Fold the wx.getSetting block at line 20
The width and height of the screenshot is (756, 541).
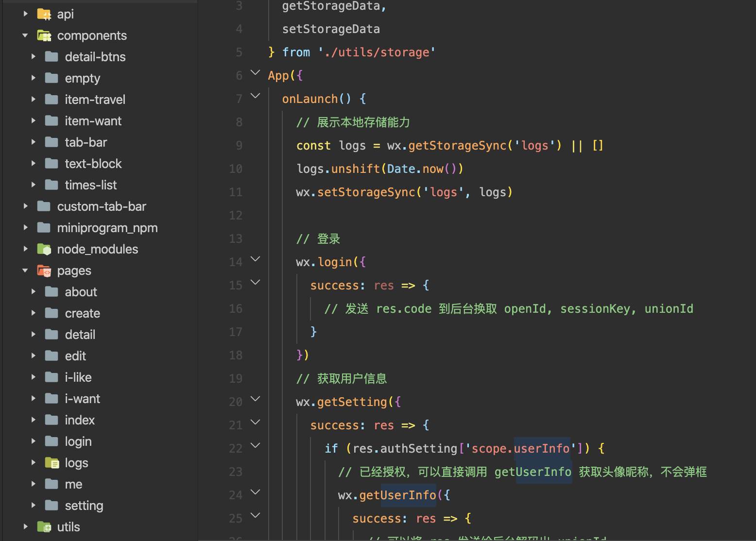click(255, 399)
